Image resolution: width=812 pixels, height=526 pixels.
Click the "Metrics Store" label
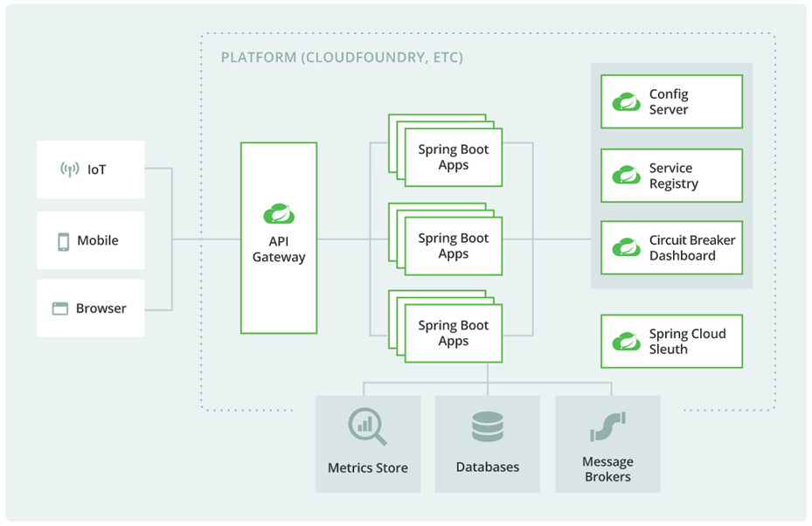(x=368, y=467)
